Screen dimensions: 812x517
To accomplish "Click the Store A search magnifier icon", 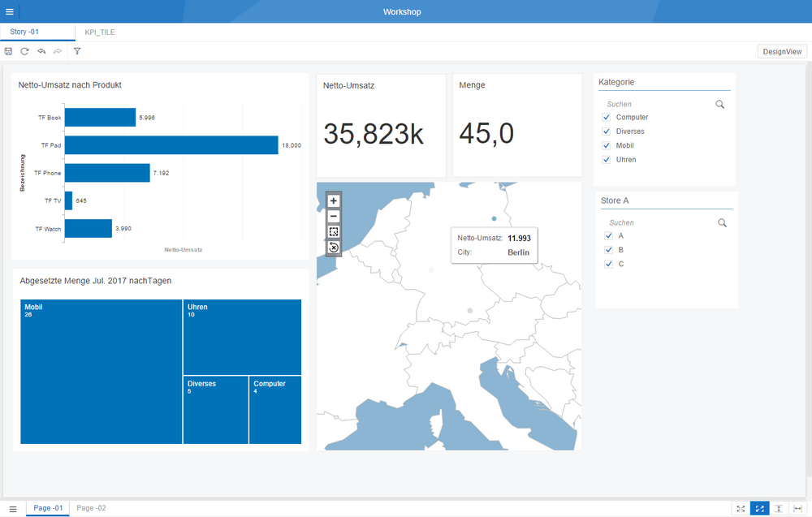I will pyautogui.click(x=722, y=223).
